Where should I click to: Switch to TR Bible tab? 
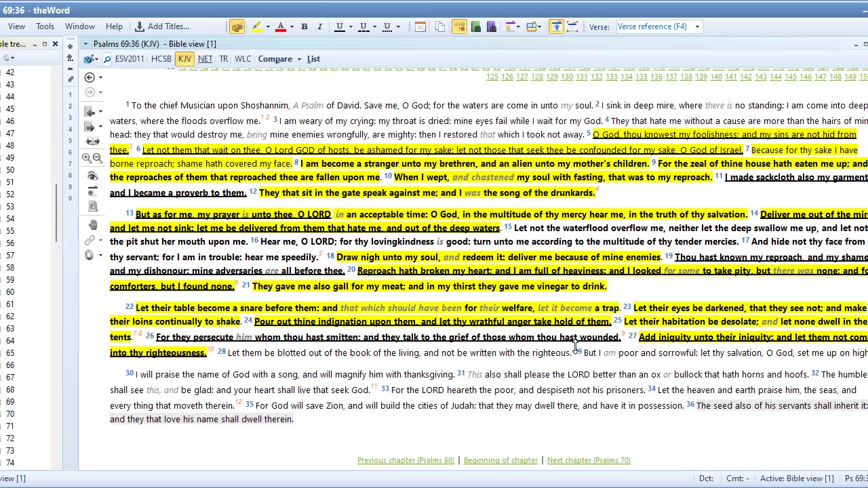(223, 59)
